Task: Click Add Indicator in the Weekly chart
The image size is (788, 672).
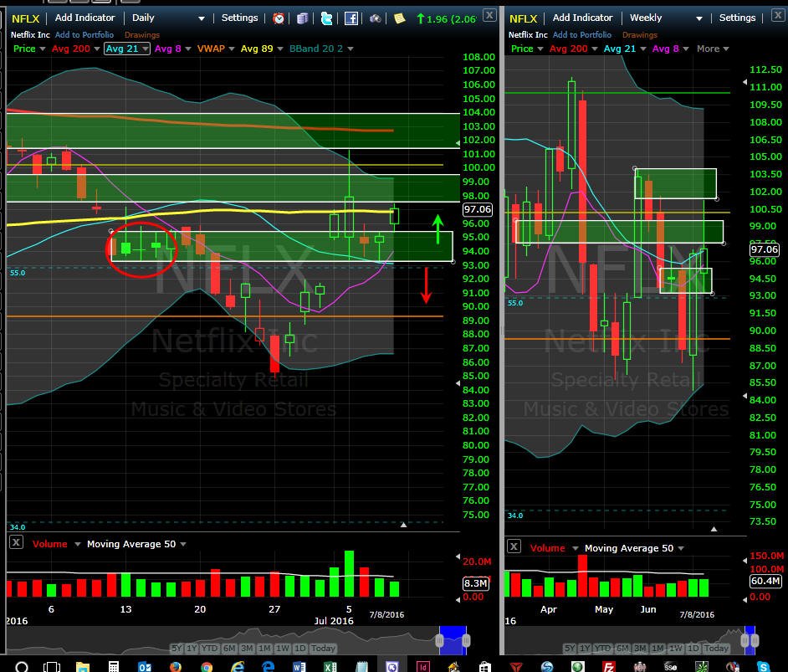Action: coord(582,18)
